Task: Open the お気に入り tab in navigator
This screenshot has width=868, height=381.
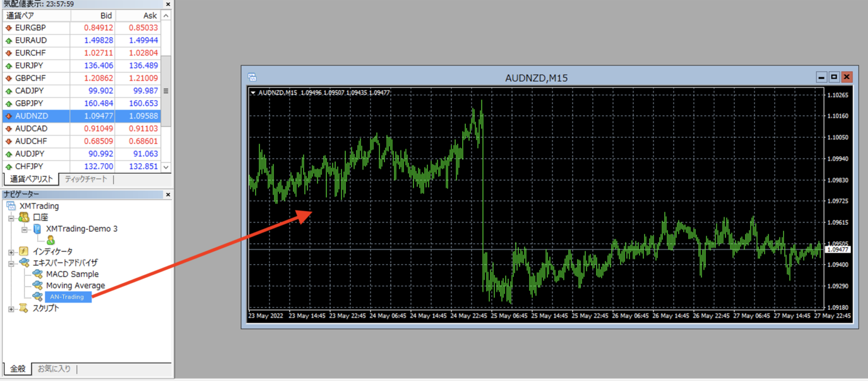Action: click(x=54, y=369)
